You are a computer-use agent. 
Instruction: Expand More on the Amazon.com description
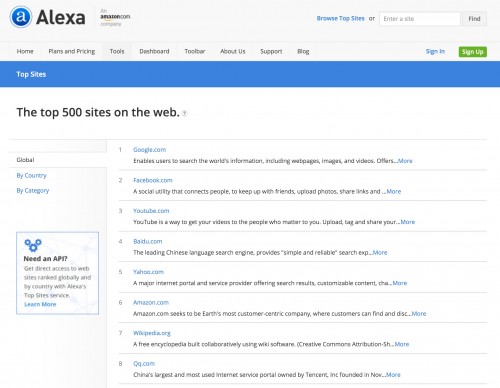coord(419,314)
